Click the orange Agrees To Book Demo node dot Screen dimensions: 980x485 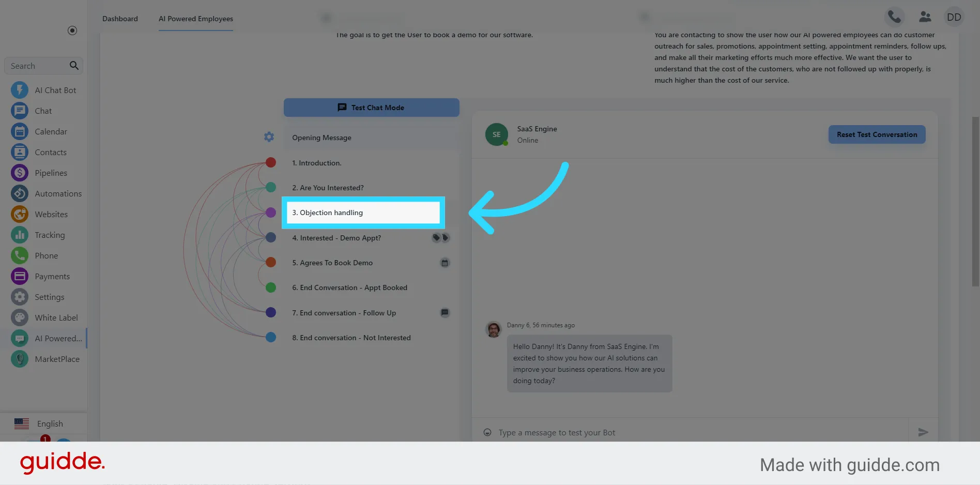tap(270, 262)
